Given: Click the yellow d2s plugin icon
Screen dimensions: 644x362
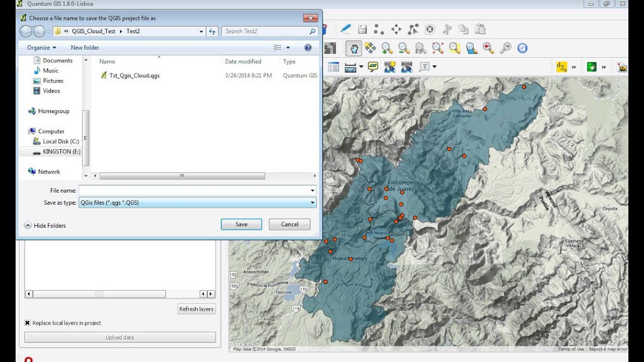Looking at the screenshot, I should 561,66.
